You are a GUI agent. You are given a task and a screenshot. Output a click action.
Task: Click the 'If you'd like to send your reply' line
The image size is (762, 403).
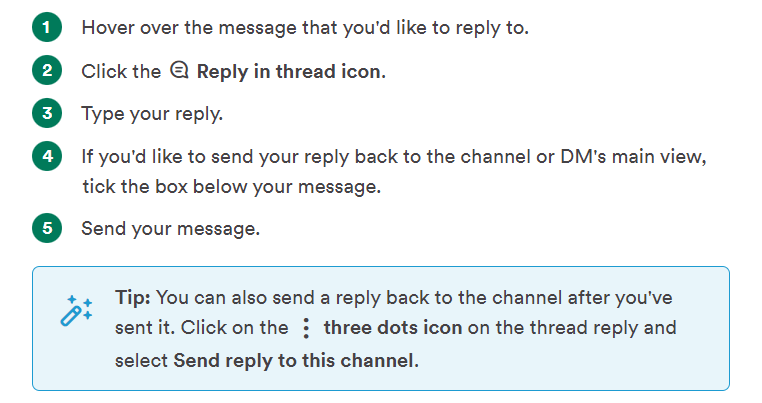coord(394,157)
